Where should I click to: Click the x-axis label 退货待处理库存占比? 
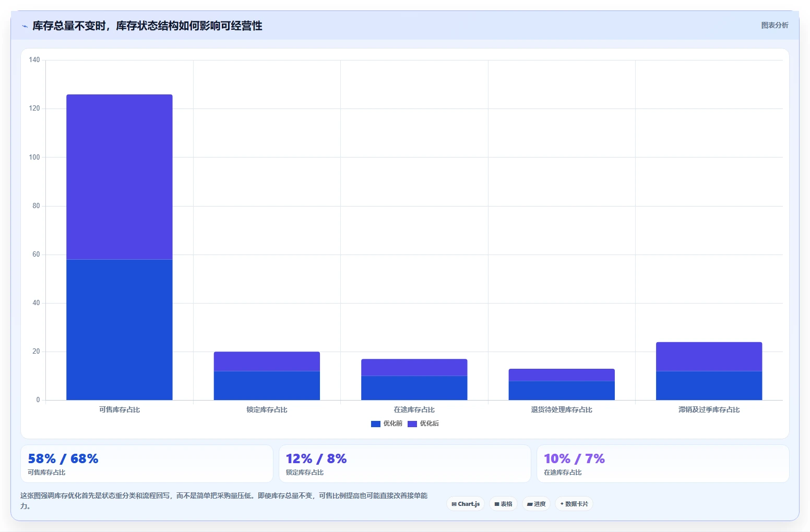pos(562,410)
